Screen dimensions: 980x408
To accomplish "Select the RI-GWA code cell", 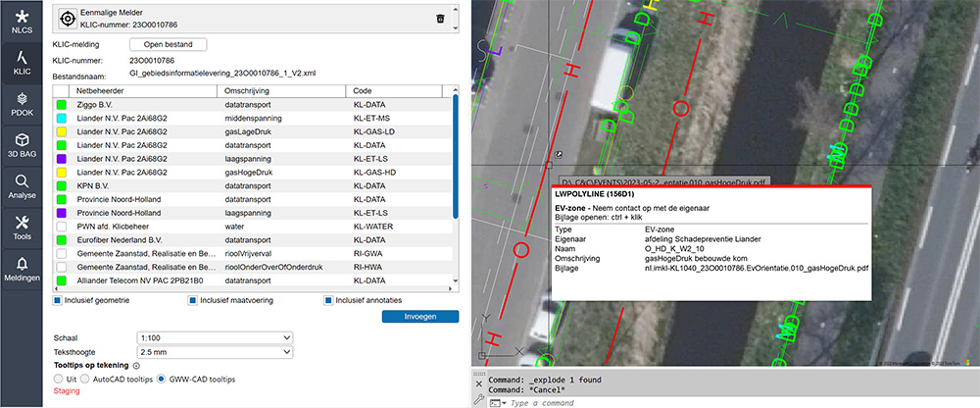I will click(367, 253).
